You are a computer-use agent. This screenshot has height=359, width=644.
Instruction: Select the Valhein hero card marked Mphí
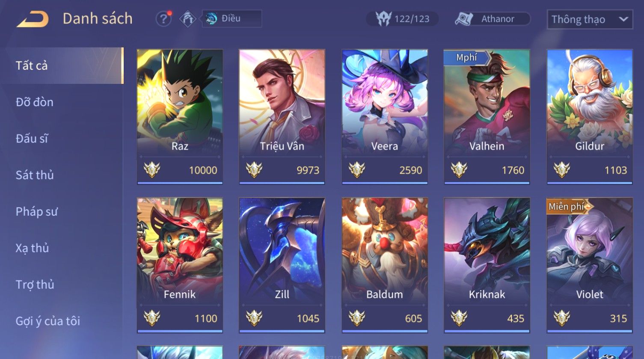(487, 117)
